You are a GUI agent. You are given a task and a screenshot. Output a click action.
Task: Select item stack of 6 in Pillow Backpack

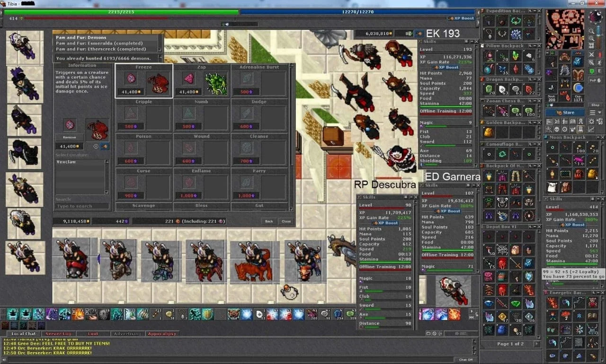click(529, 56)
